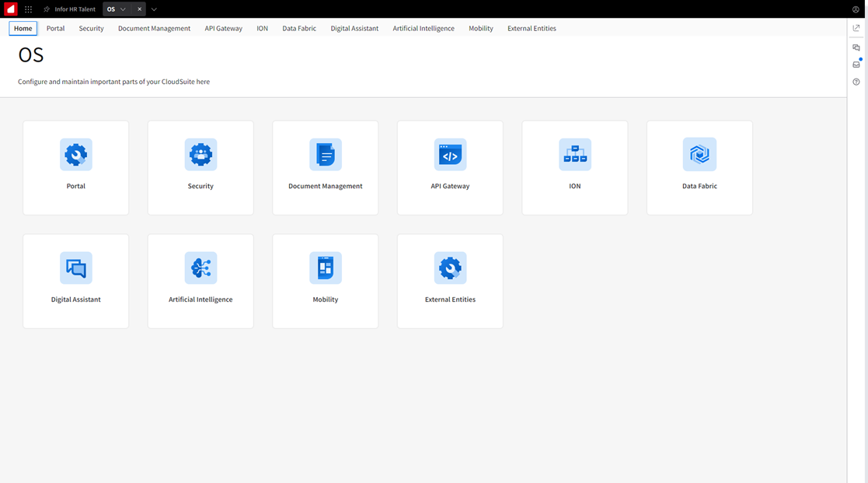Switch to the Portal tab

click(55, 28)
